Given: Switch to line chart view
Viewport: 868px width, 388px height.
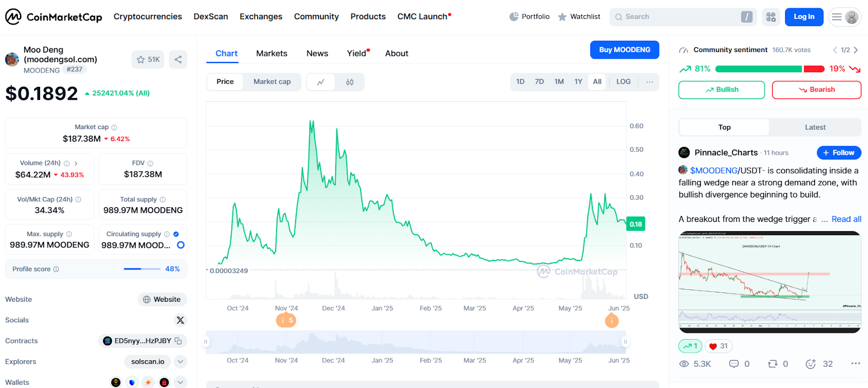Looking at the screenshot, I should pyautogui.click(x=321, y=82).
